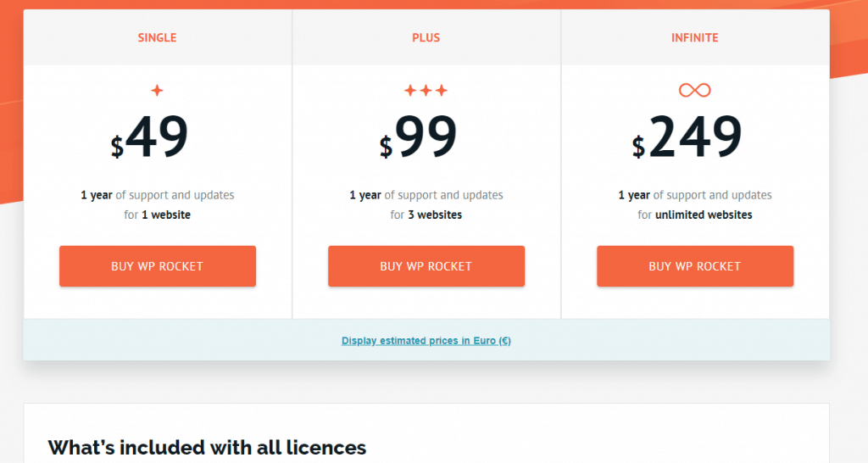Buy WP Rocket Single plan
The image size is (868, 463).
(158, 266)
